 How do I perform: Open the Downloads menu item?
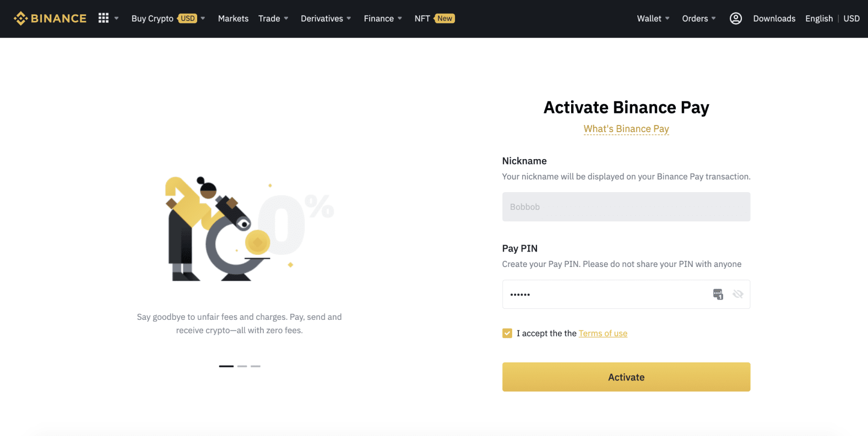tap(774, 18)
